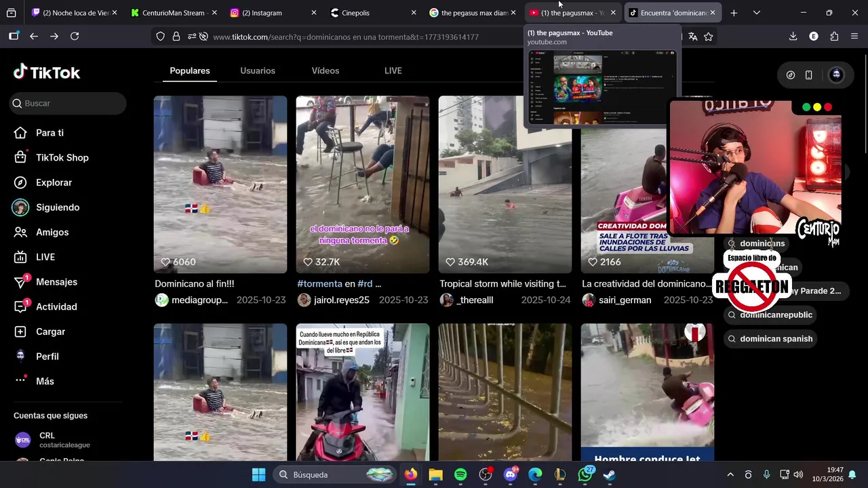Open the list all tabs dropdown
This screenshot has height=488, width=868.
(x=757, y=13)
